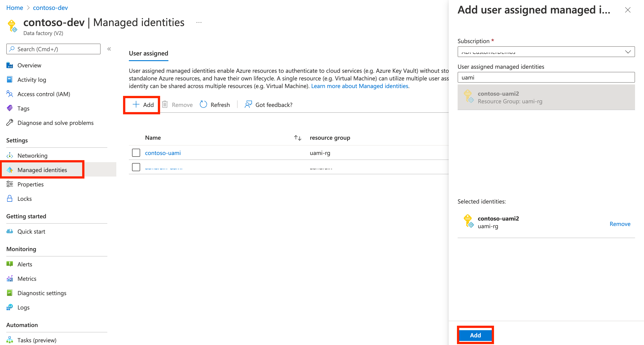
Task: Expand the Subscription dropdown
Action: tap(546, 52)
